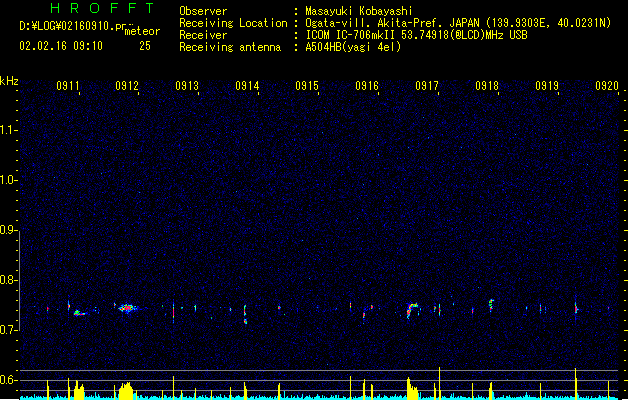Image resolution: width=629 pixels, height=400 pixels.
Task: Click the 0.9 kHz axis label
Action: pyautogui.click(x=9, y=230)
